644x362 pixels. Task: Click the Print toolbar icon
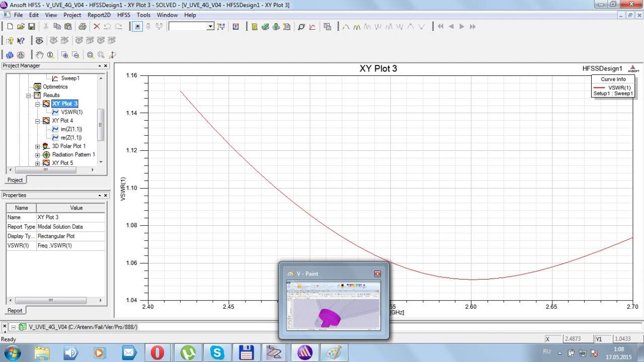[x=82, y=27]
